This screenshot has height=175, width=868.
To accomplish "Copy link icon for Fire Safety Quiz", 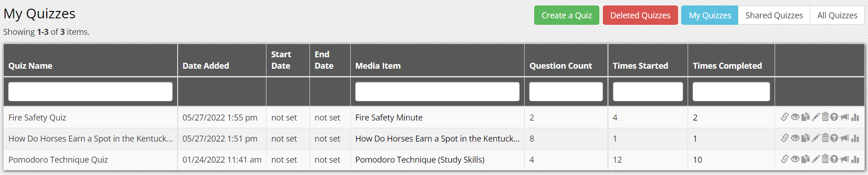I will 785,117.
